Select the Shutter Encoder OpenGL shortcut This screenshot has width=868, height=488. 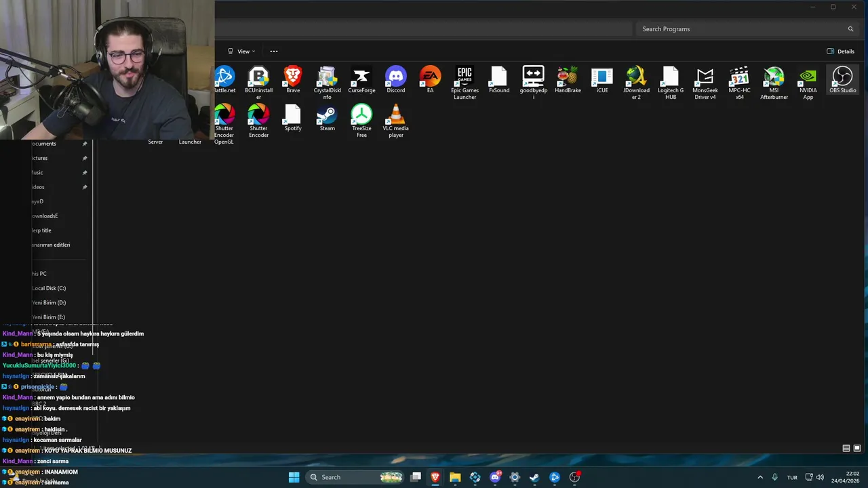tap(224, 124)
